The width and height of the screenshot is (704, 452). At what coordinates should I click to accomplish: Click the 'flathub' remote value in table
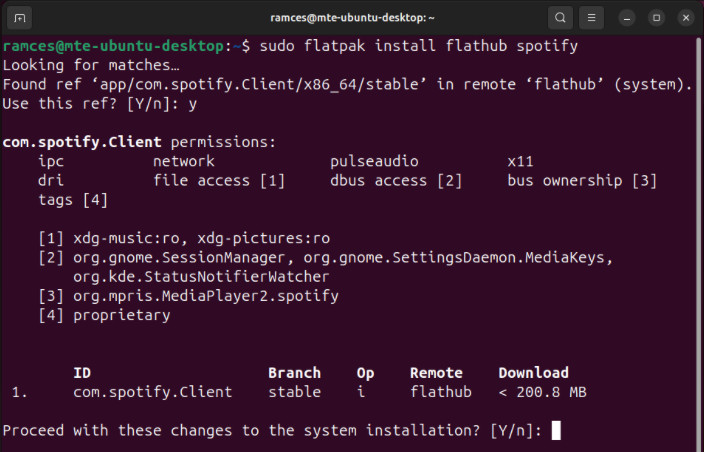[441, 392]
